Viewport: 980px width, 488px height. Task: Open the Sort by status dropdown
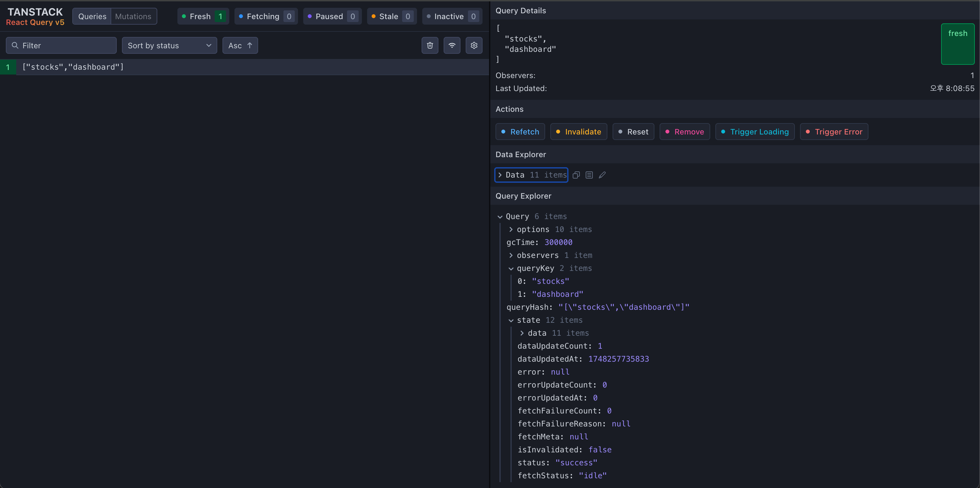(169, 45)
